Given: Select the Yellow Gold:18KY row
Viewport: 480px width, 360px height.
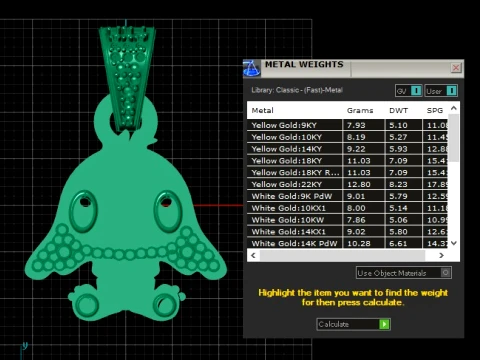Looking at the screenshot, I should click(347, 161).
